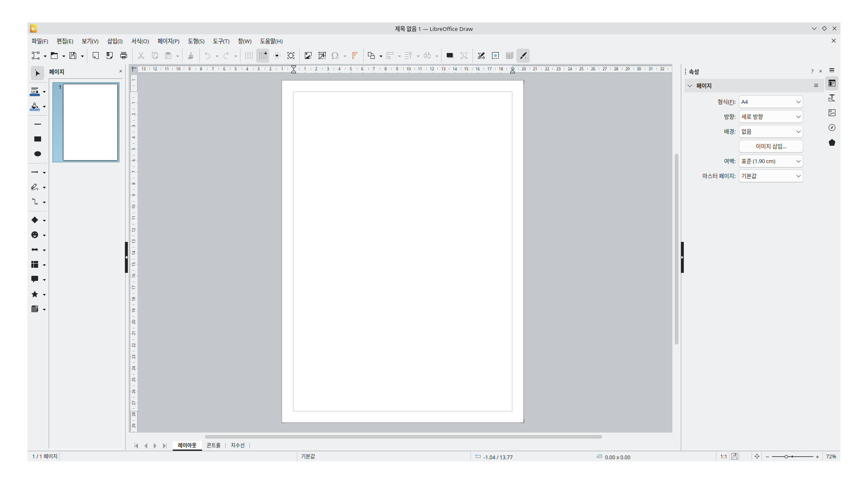The width and height of the screenshot is (868, 494).
Task: Click the New document icon
Action: pyautogui.click(x=36, y=56)
